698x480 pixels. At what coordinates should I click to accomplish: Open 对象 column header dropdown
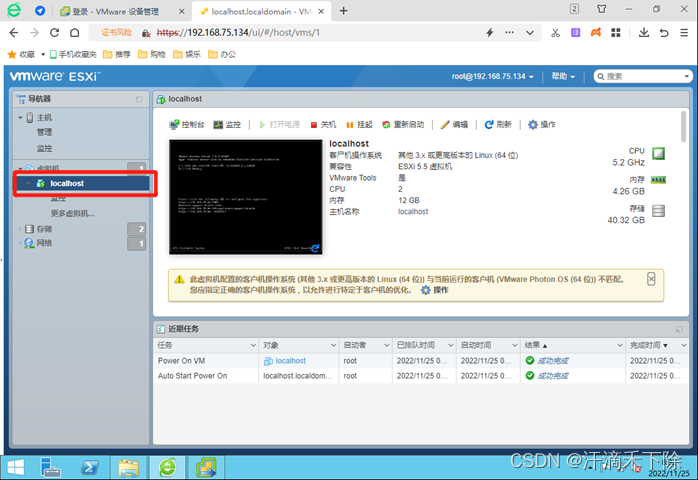pyautogui.click(x=333, y=346)
